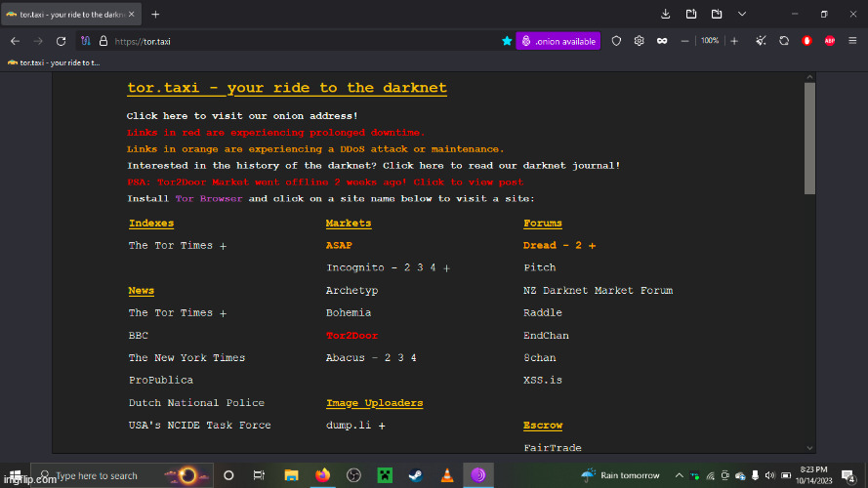This screenshot has height=488, width=868.
Task: Expand the plus beside Incognito mirrors
Action: click(447, 268)
